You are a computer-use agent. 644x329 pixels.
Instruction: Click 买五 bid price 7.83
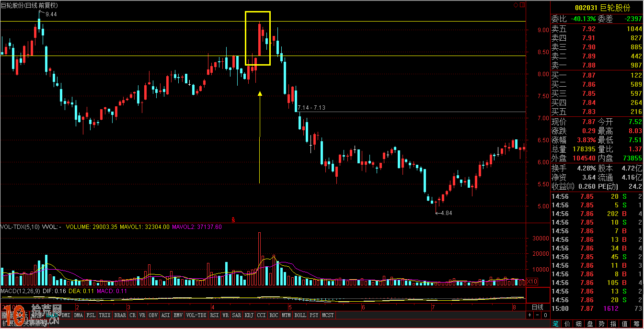[x=588, y=112]
